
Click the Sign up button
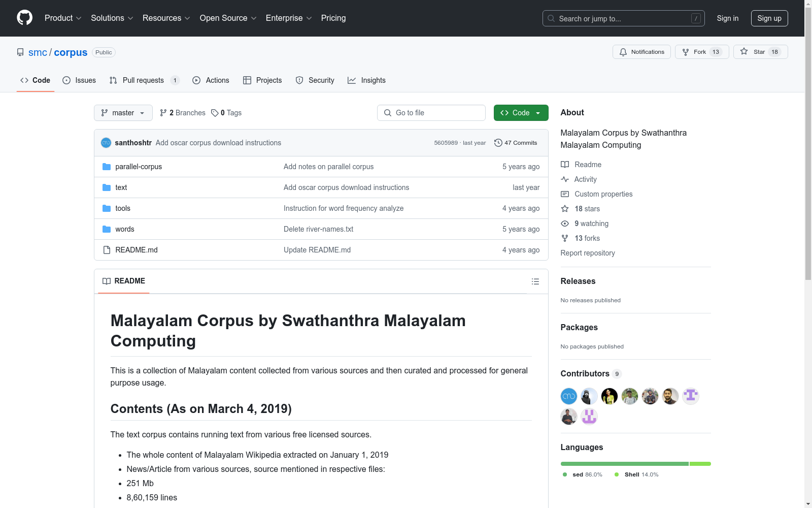769,18
